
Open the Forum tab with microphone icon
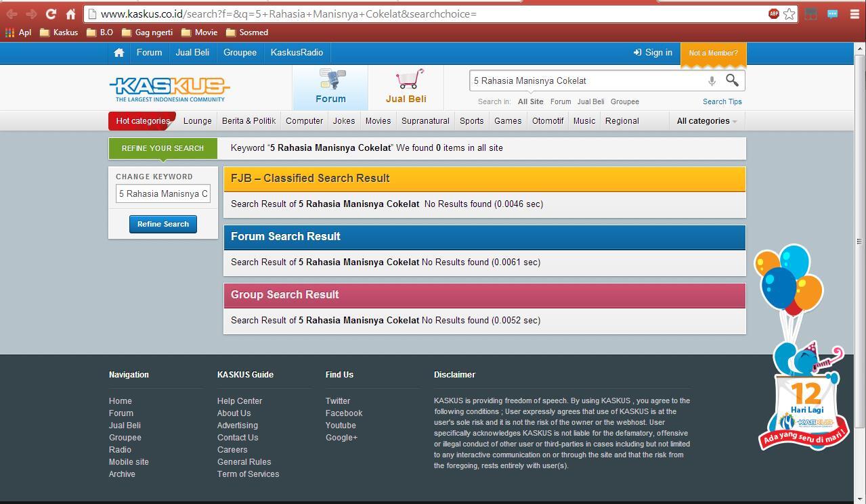(x=330, y=87)
